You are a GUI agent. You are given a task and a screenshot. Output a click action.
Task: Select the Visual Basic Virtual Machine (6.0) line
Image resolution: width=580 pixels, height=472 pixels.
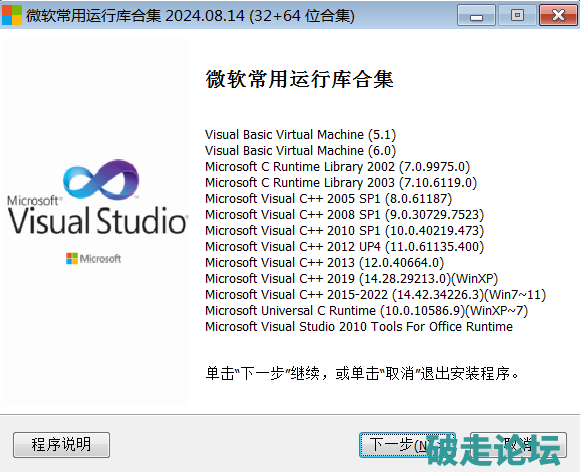click(x=300, y=151)
